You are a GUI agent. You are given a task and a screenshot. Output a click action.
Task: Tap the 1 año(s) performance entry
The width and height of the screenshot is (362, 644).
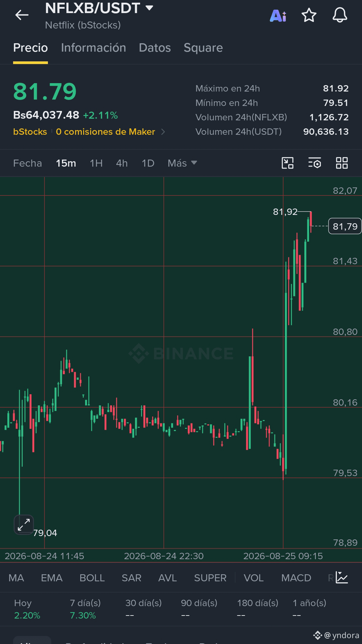click(309, 609)
